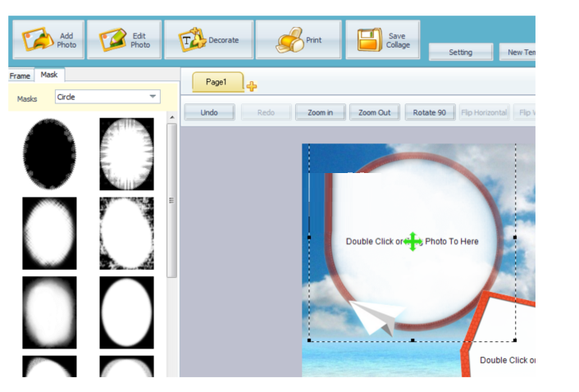The image size is (579, 392).
Task: Open the Decorate tool
Action: click(x=209, y=40)
